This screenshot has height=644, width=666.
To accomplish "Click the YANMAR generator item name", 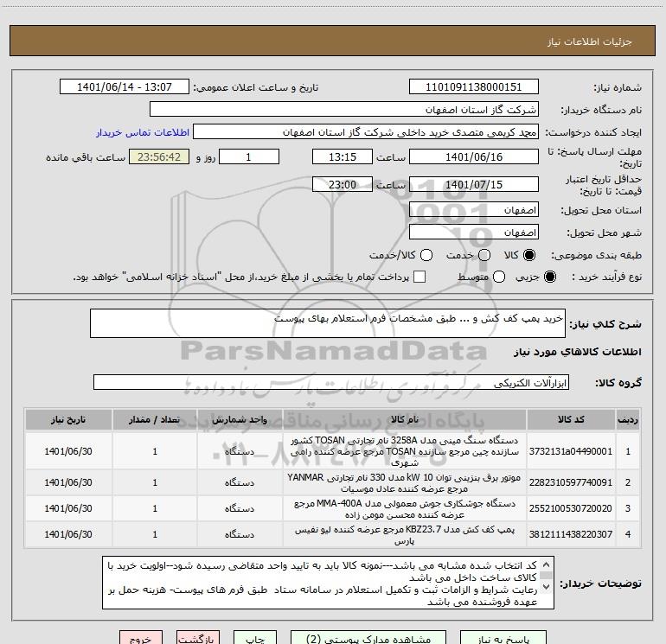I will [x=405, y=482].
